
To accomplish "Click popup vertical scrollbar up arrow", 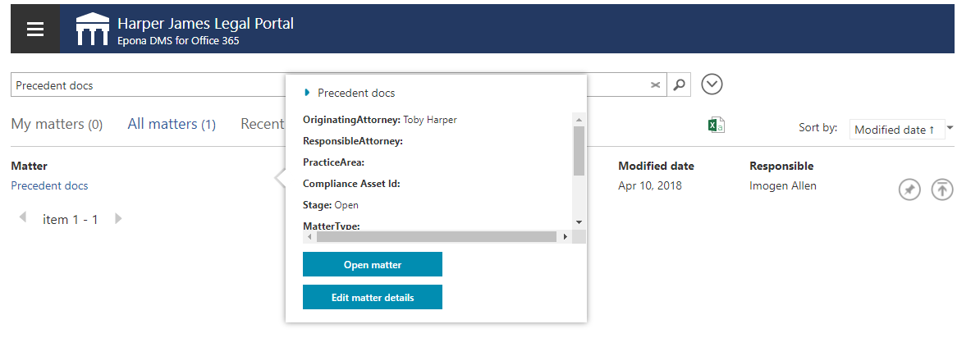I will click(579, 119).
